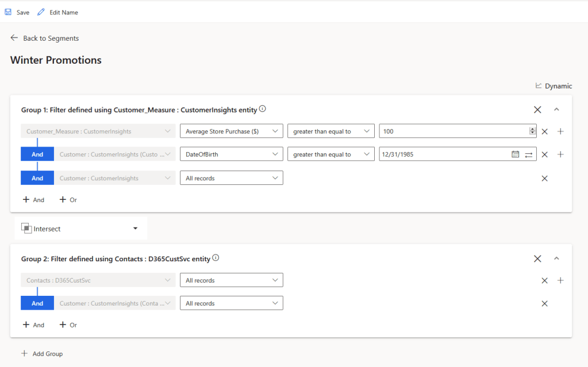The height and width of the screenshot is (367, 588).
Task: Click the Back to Segments arrow
Action: pos(14,38)
